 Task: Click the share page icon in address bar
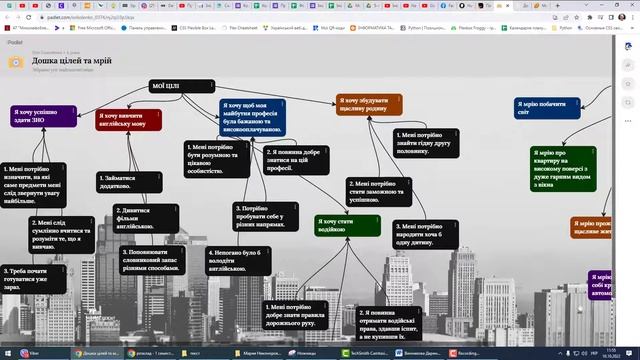click(566, 18)
